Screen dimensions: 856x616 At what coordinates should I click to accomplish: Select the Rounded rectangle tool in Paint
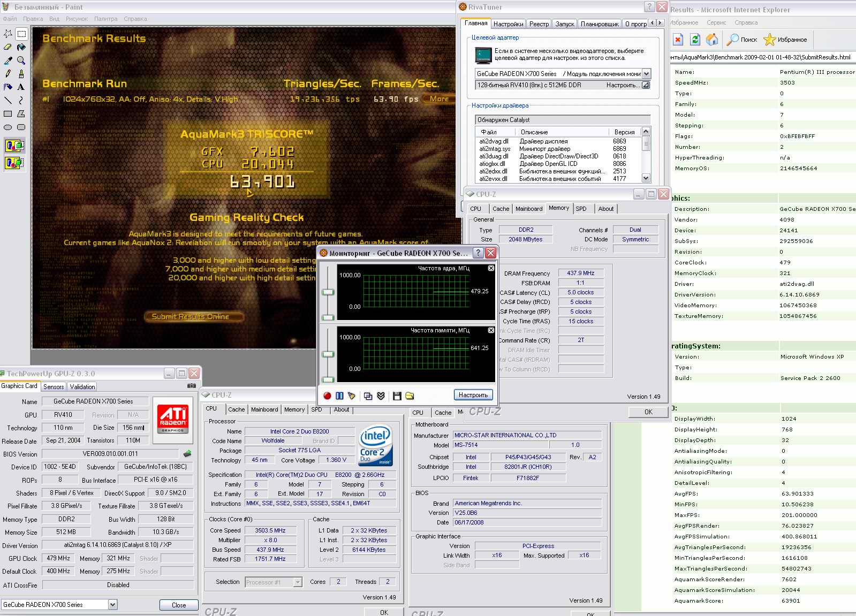pos(21,127)
